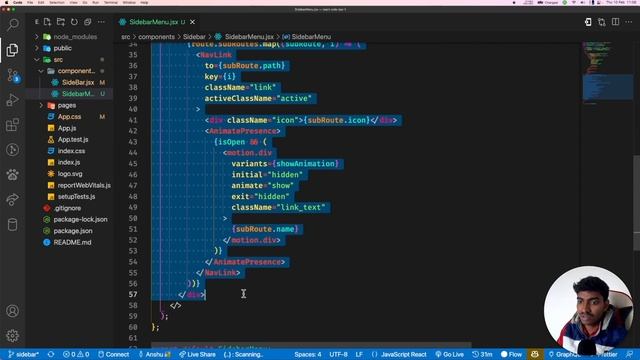Viewport: 640px width, 360px height.
Task: Click the code minimap on right
Action: click(607, 73)
